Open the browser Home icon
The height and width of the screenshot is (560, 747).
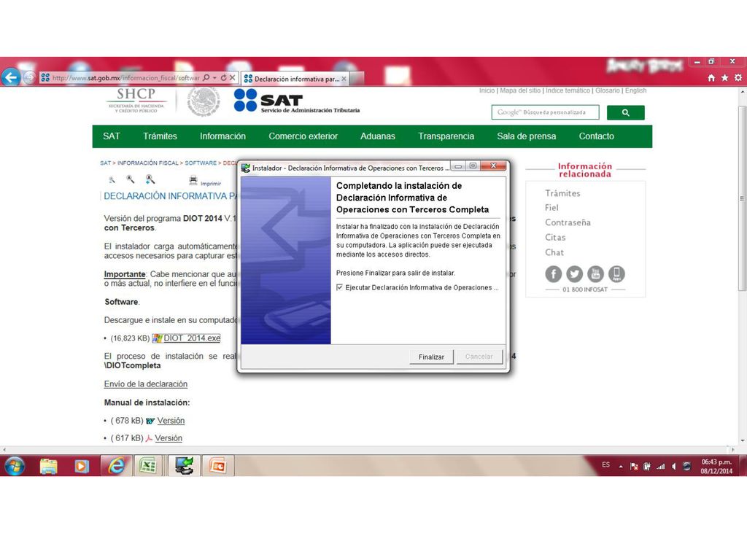[711, 77]
